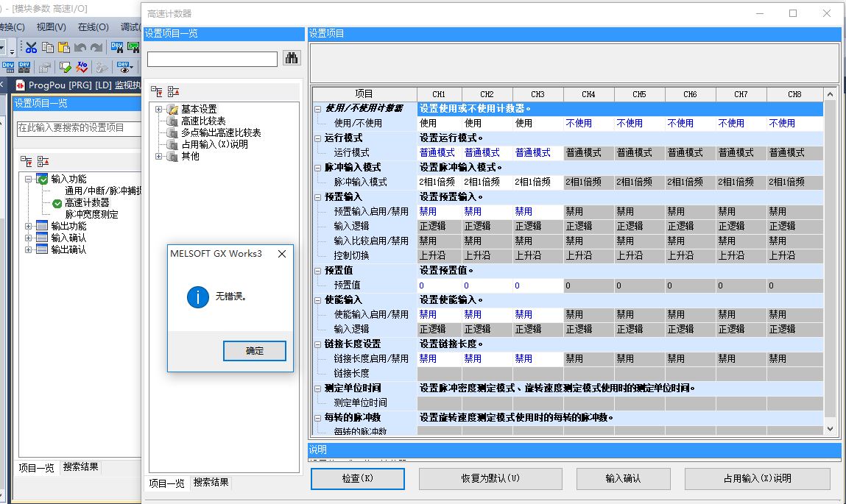Image resolution: width=846 pixels, height=504 pixels.
Task: Expand the 基本设置 tree node
Action: tap(158, 109)
